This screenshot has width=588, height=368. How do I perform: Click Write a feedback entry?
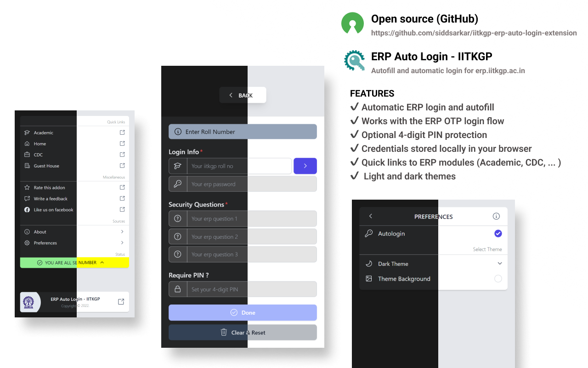[74, 199]
